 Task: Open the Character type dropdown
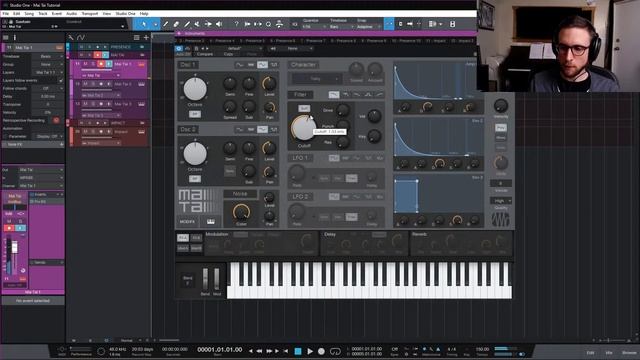click(x=316, y=78)
